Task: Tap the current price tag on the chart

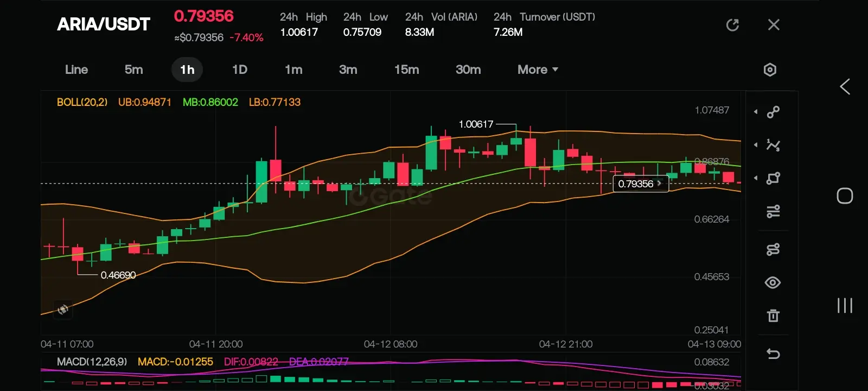Action: (x=641, y=184)
